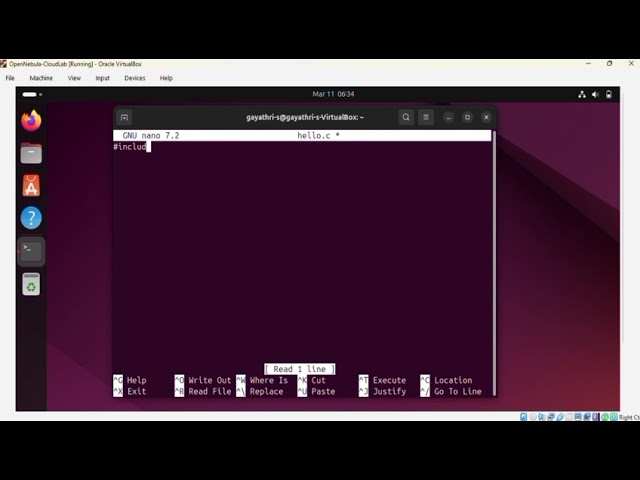Click the ^U Paste shortcut
The width and height of the screenshot is (640, 480).
click(316, 391)
